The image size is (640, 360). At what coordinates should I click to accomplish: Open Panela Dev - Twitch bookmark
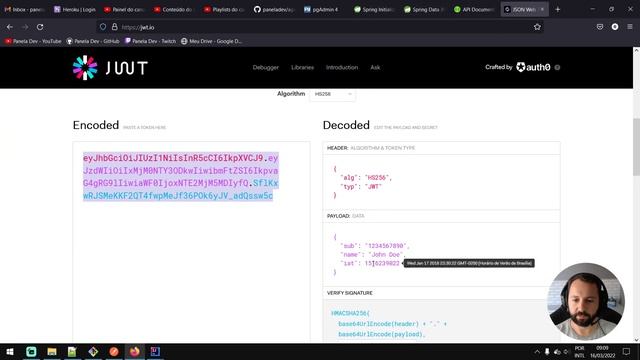(151, 41)
